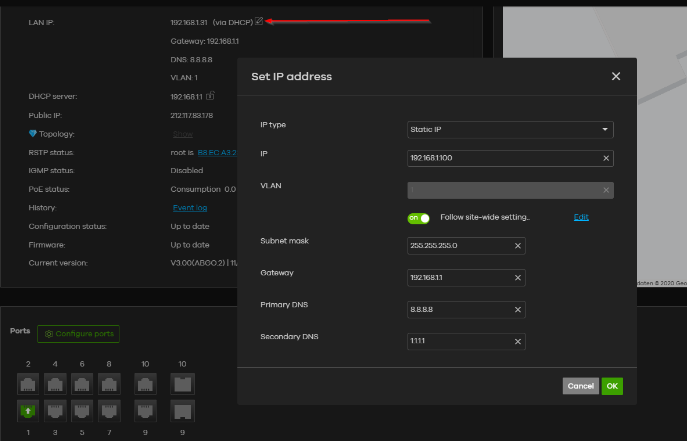
Task: Click the edit icon next to LAN IP
Action: point(260,21)
